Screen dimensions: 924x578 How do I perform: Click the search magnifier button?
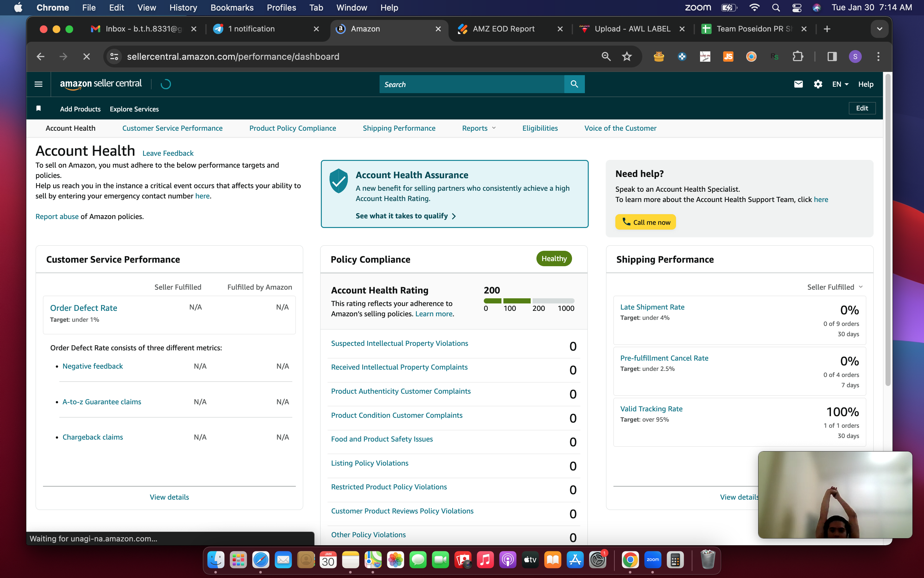[x=574, y=84]
